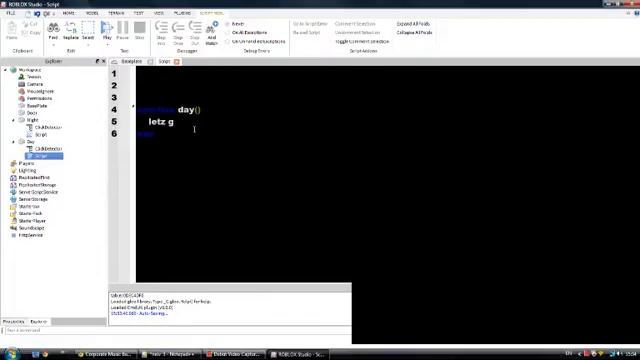Open the dropdown arrow under Select
Viewport: 640px width, 360px height.
pos(88,44)
